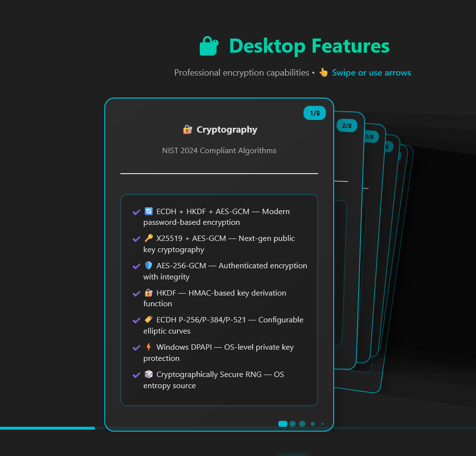476x456 pixels.
Task: Click the pointing hand emoji icon
Action: [x=323, y=72]
